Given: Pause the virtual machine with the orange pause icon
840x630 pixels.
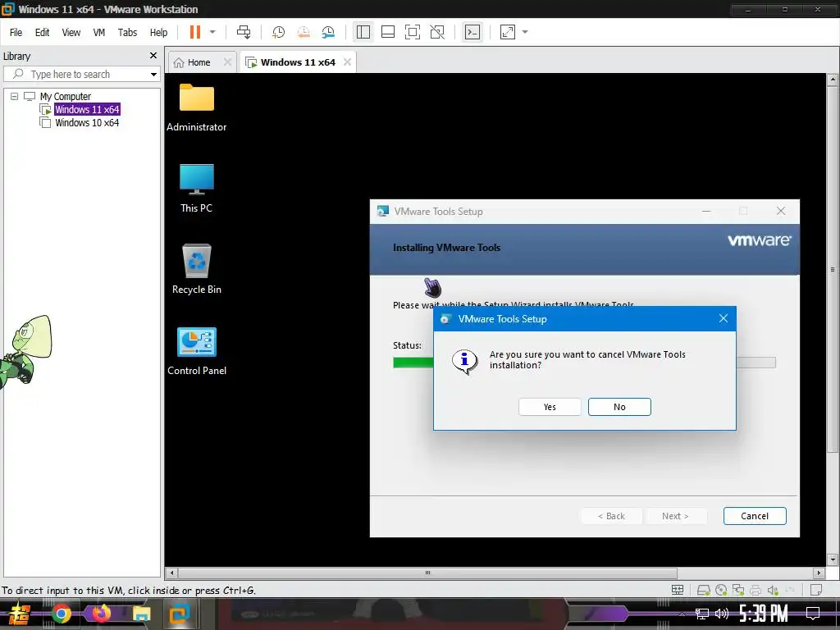Looking at the screenshot, I should click(x=195, y=32).
